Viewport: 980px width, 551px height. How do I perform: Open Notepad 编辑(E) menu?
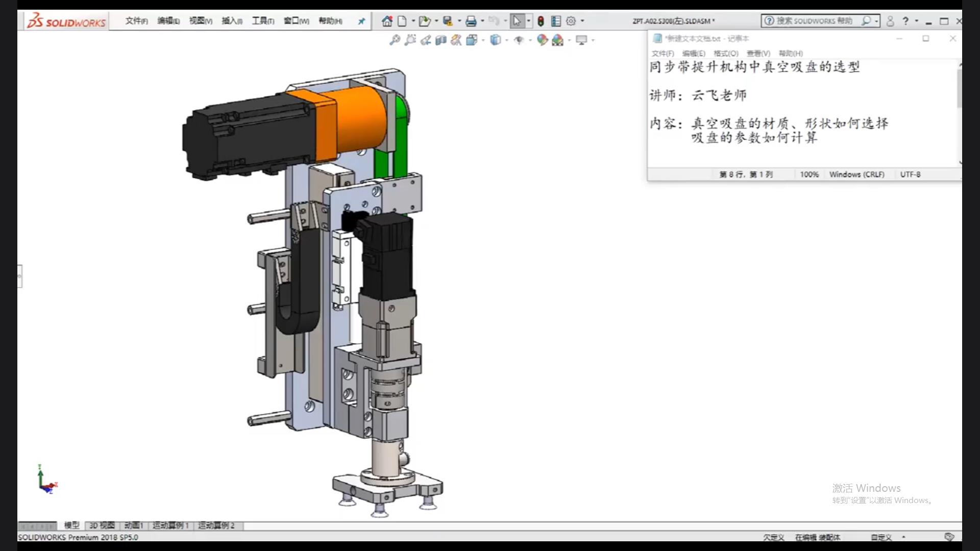[694, 54]
